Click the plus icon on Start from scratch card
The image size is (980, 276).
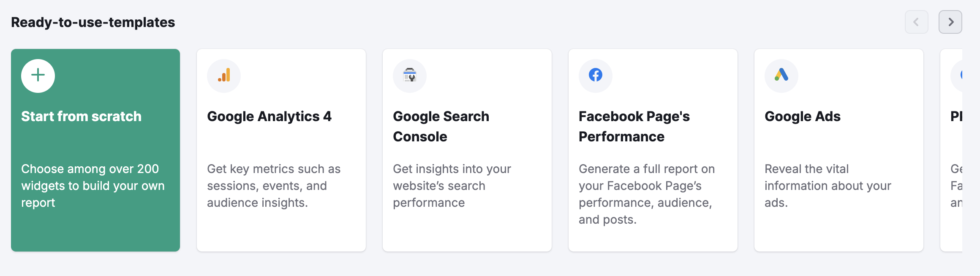pos(38,76)
